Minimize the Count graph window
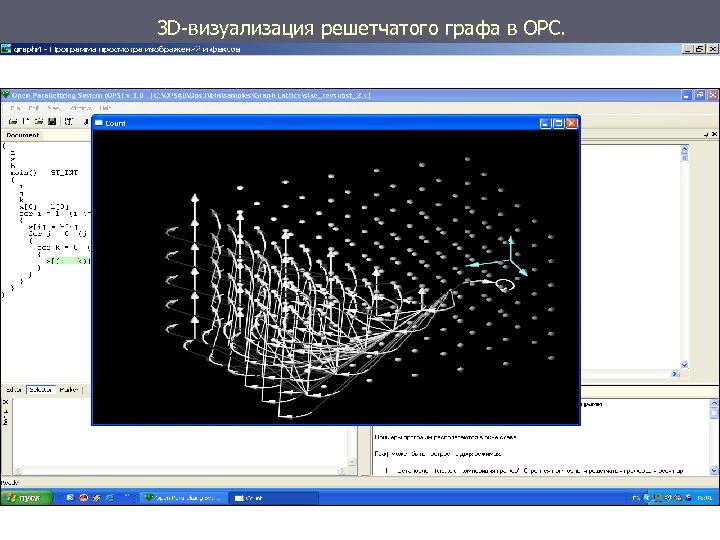 pyautogui.click(x=545, y=123)
